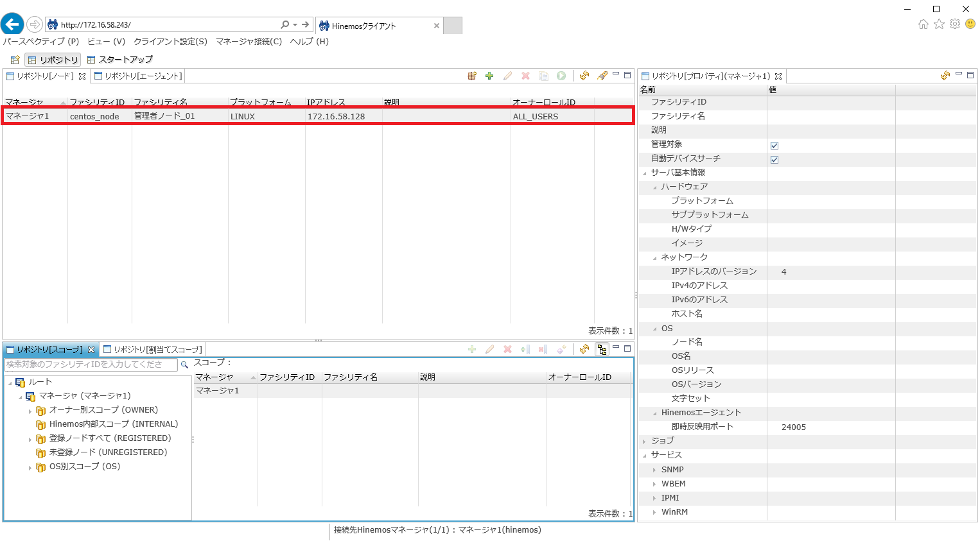Maximize the scope view panel

627,348
